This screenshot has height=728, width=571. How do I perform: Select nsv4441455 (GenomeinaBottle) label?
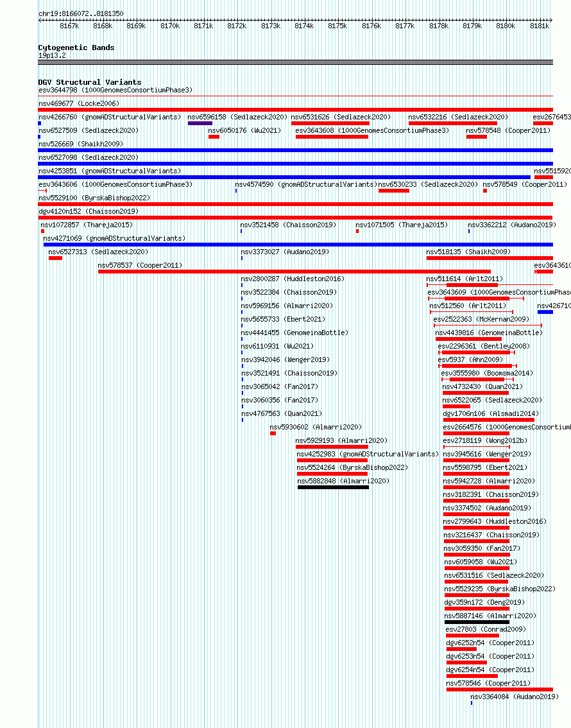[294, 333]
